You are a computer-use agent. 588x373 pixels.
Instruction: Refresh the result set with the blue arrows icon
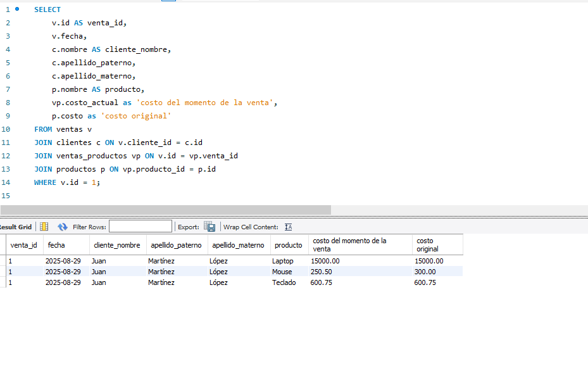pyautogui.click(x=62, y=227)
